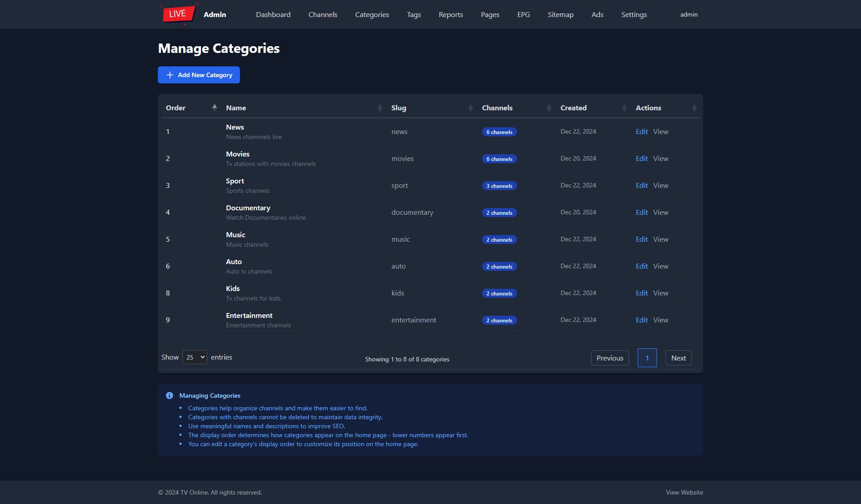
Task: Click Add New Category button
Action: (x=199, y=75)
